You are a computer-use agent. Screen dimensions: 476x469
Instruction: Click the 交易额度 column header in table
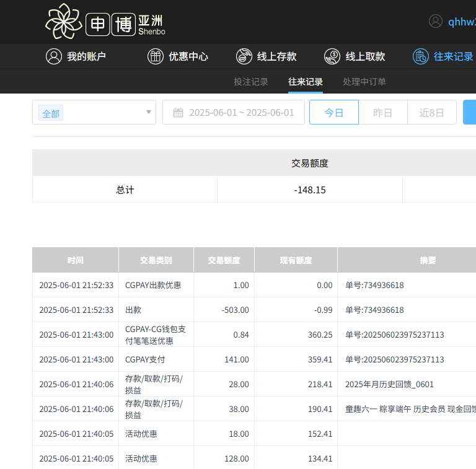tap(224, 260)
